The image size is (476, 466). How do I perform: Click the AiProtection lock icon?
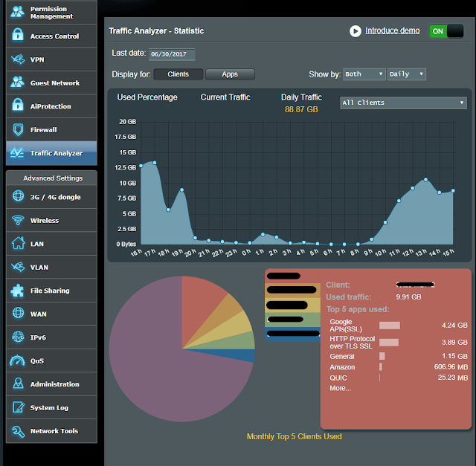pos(18,106)
